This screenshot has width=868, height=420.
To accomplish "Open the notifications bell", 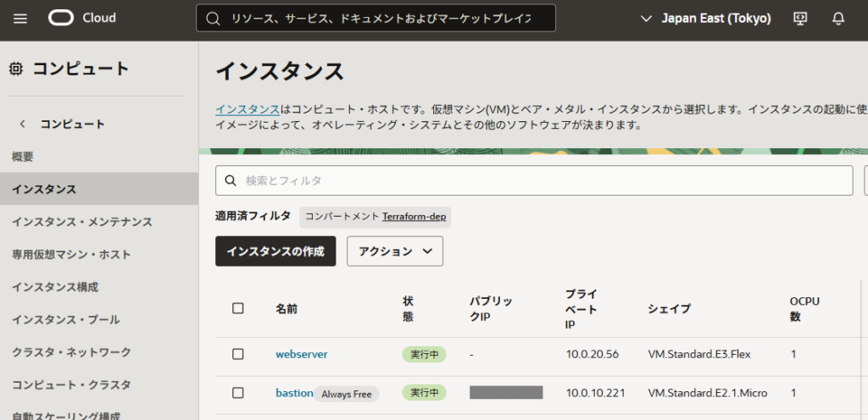I will (838, 19).
